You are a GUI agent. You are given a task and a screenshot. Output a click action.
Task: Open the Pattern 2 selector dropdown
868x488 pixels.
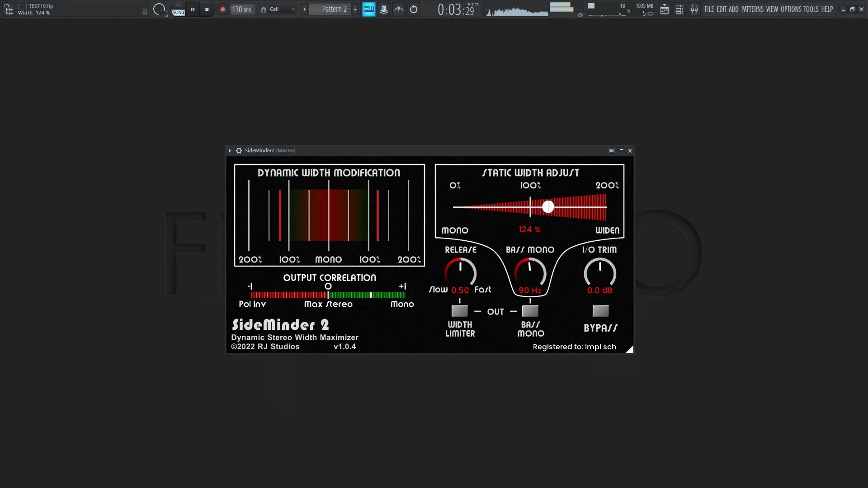(333, 9)
